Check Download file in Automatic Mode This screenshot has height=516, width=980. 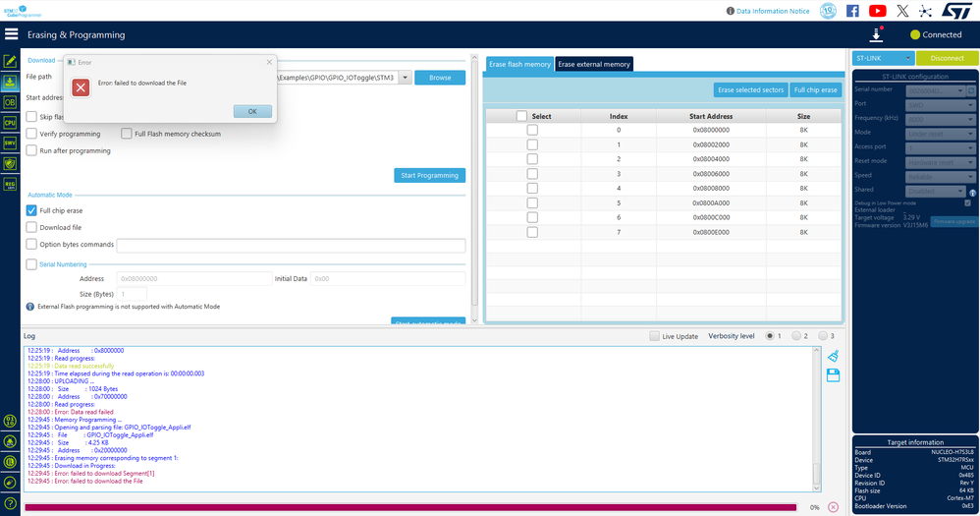tap(31, 227)
